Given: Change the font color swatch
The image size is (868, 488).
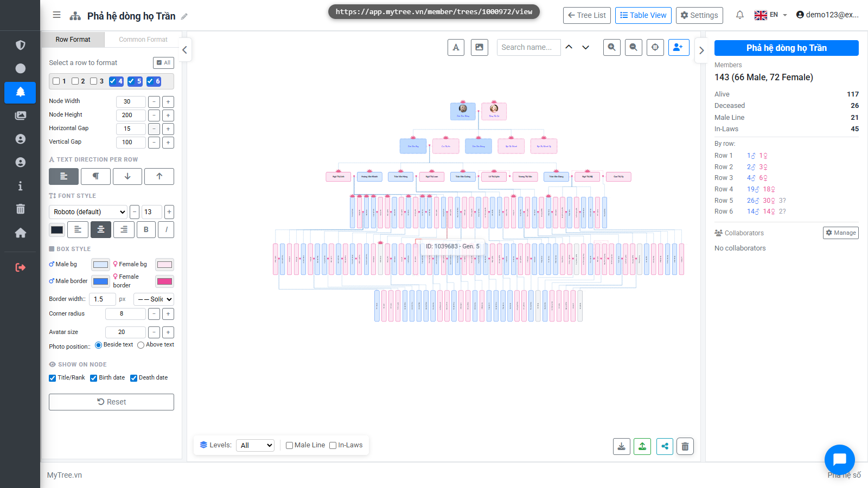Looking at the screenshot, I should (x=57, y=230).
